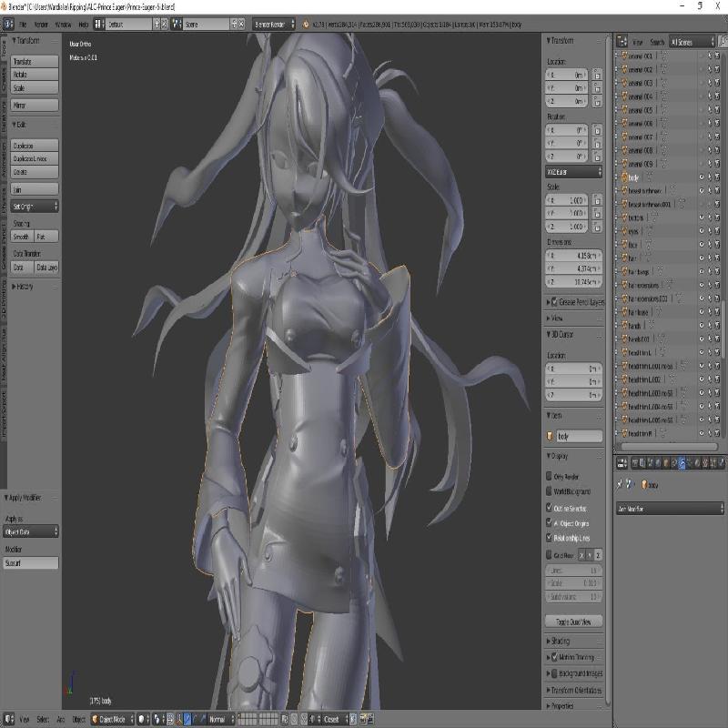The image size is (728, 728).
Task: Lock the Y rotation with its padlock
Action: (598, 143)
